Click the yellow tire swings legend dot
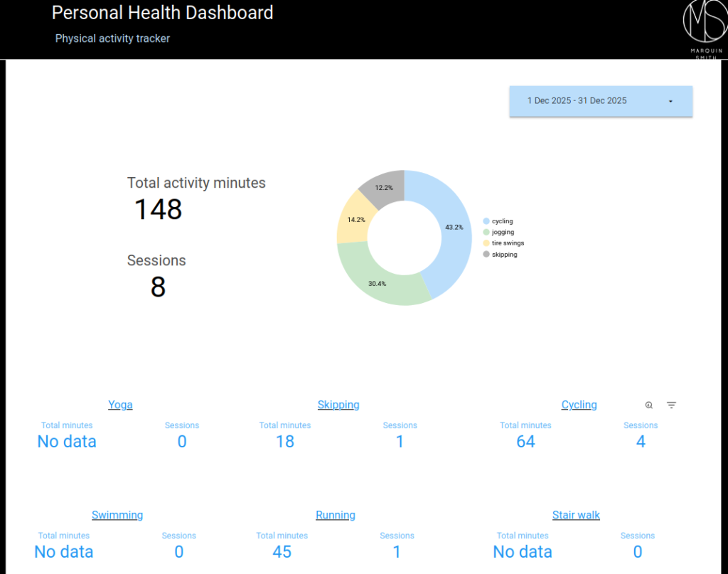Screen dimensions: 728x574 click(x=486, y=243)
